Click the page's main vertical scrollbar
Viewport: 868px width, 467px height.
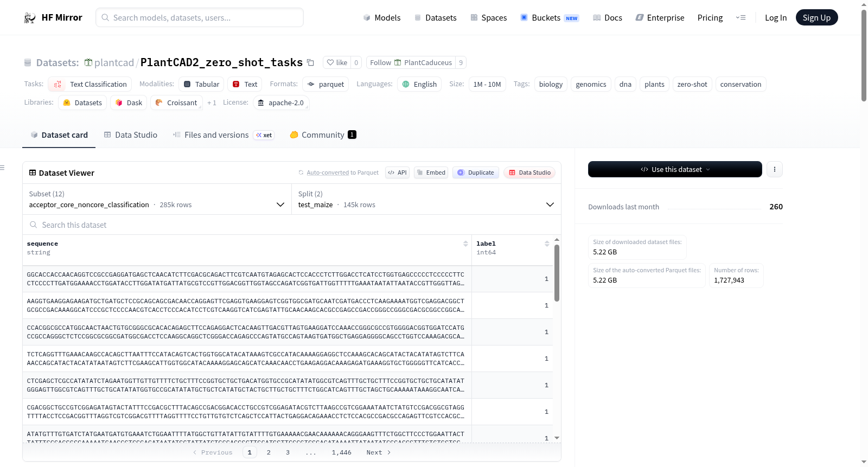[864, 55]
